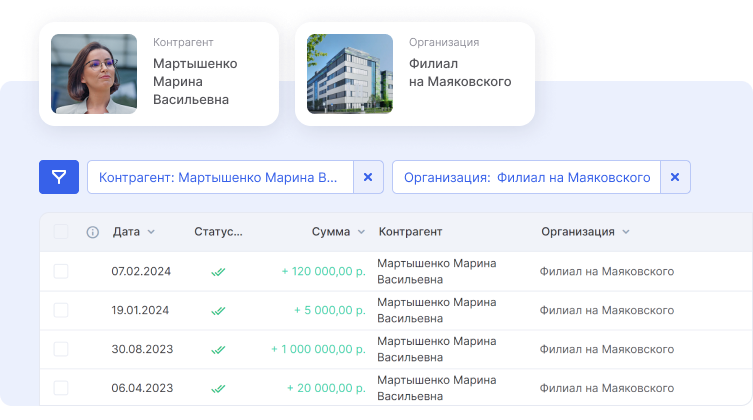Click status checkmark for 07.02.2024 row
The width and height of the screenshot is (753, 420).
pyautogui.click(x=218, y=271)
